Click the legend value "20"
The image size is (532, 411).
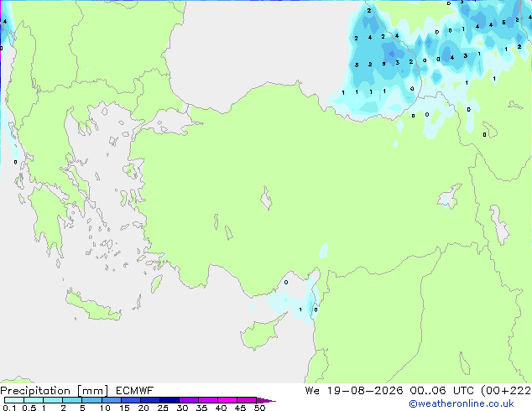(x=143, y=408)
